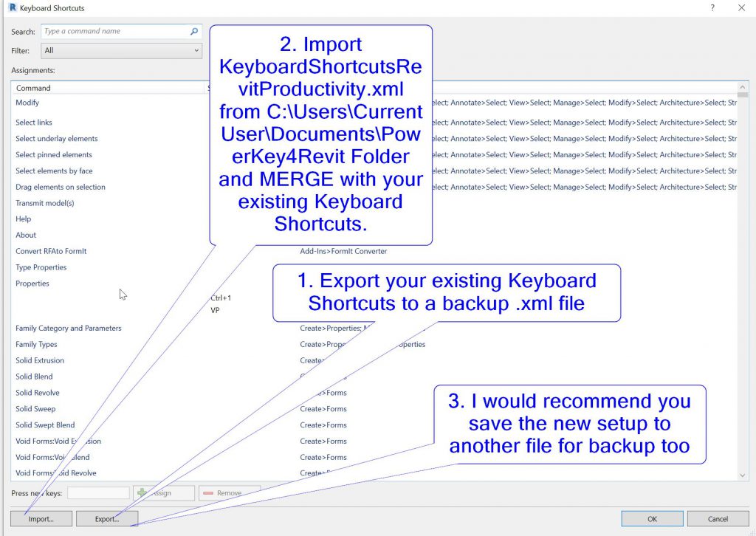Screen dimensions: 756x536
Task: Select the Family Types command
Action: coord(36,345)
